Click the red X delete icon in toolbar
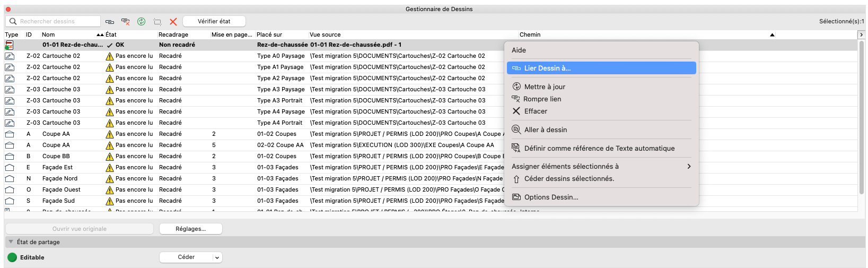The width and height of the screenshot is (868, 268). tap(173, 22)
